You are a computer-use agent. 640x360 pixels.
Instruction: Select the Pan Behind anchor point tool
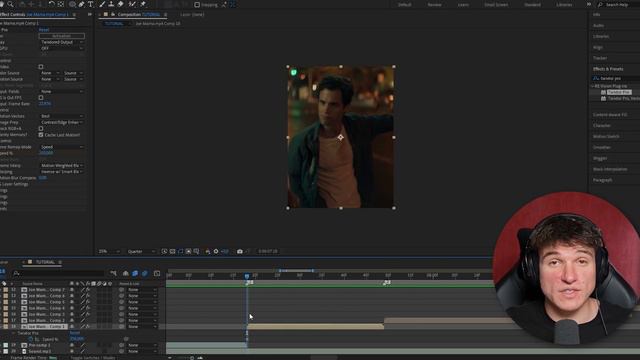[61, 4]
